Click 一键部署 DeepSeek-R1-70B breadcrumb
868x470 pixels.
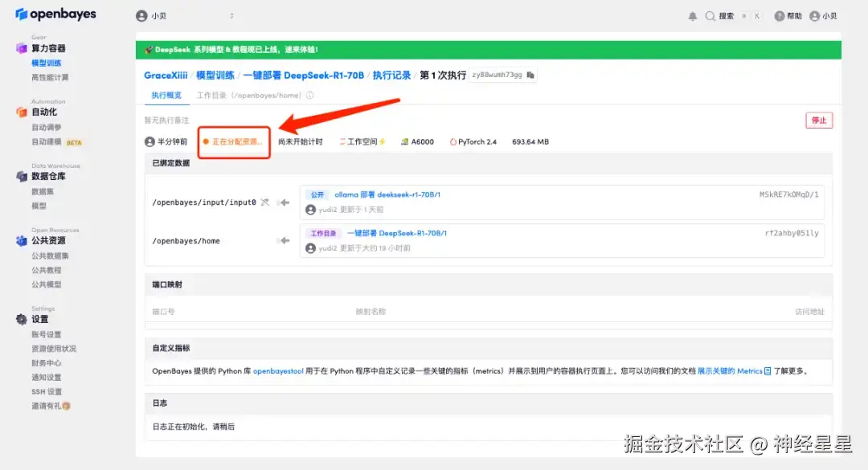pyautogui.click(x=303, y=76)
